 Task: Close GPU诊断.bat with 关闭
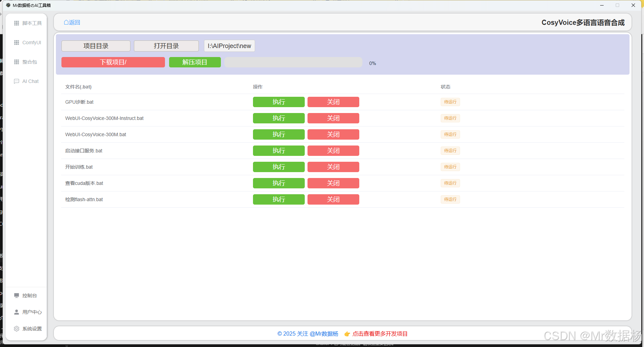[333, 102]
